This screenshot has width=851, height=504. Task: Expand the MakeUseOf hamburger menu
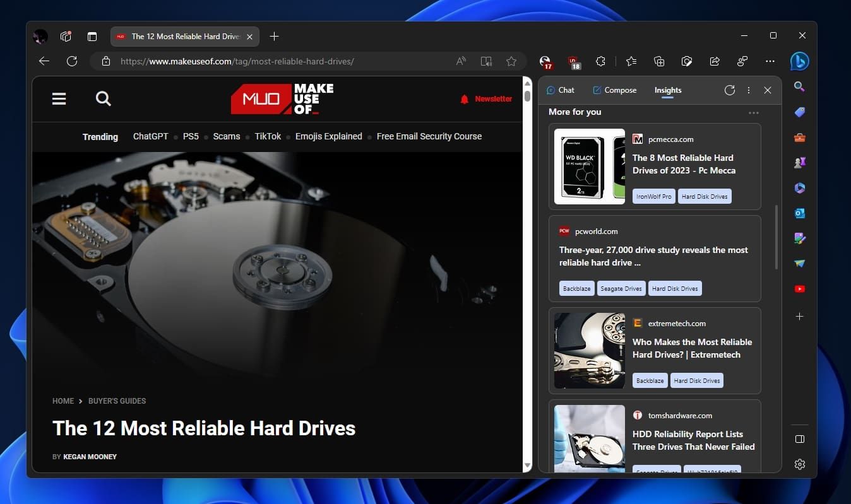59,98
